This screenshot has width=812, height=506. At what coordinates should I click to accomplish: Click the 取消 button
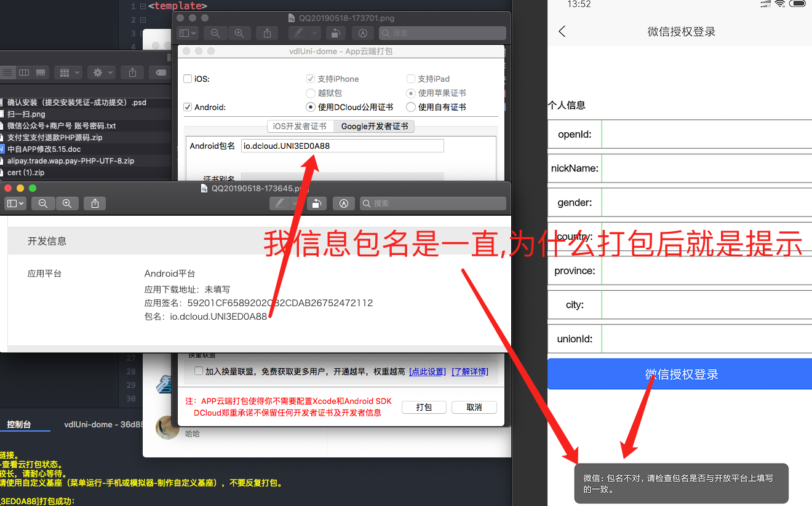474,408
